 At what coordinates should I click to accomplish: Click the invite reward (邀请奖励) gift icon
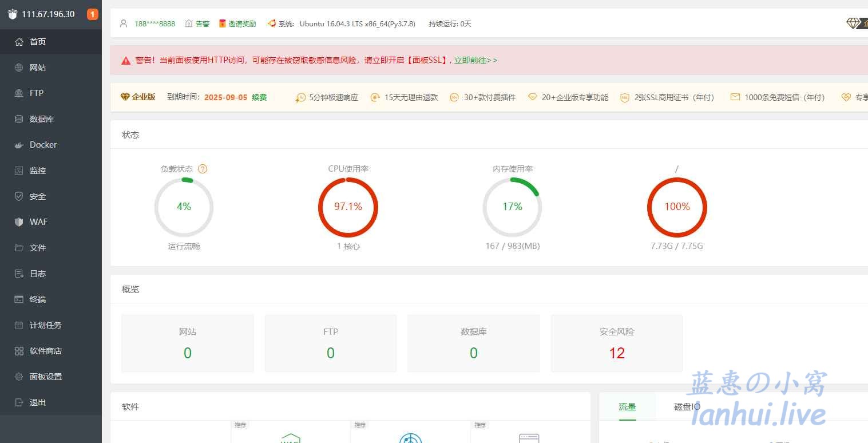[x=223, y=23]
